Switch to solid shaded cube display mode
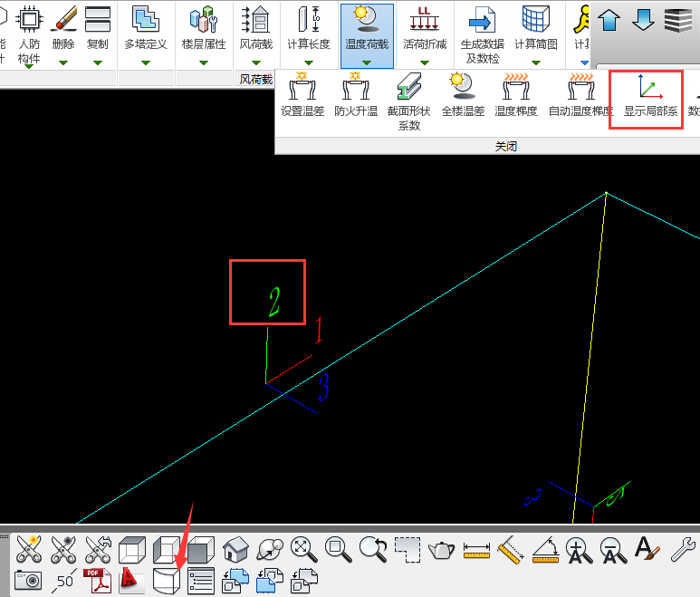 click(200, 550)
